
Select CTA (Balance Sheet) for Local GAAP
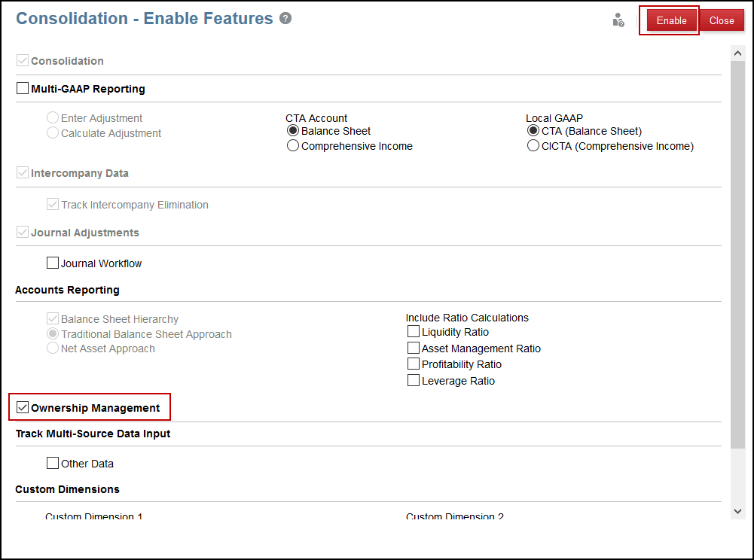[533, 130]
